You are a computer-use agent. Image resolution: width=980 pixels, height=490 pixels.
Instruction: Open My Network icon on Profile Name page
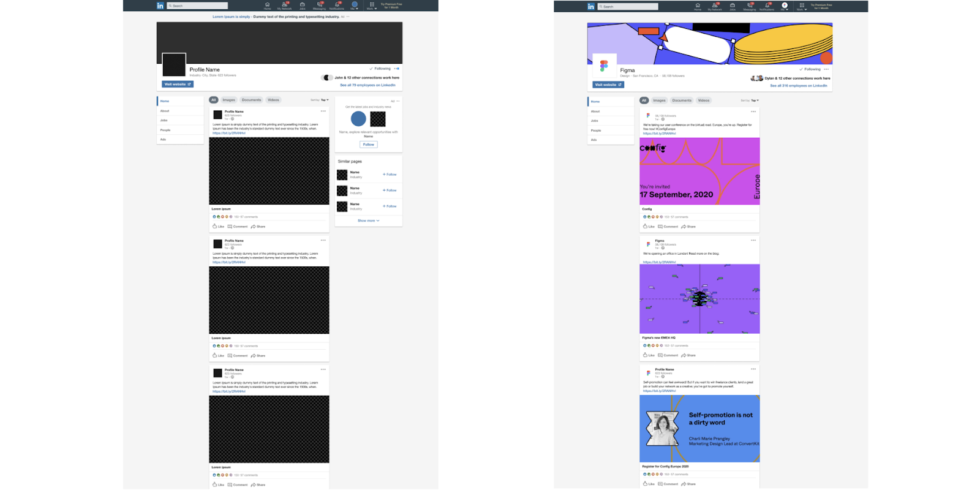click(x=284, y=6)
